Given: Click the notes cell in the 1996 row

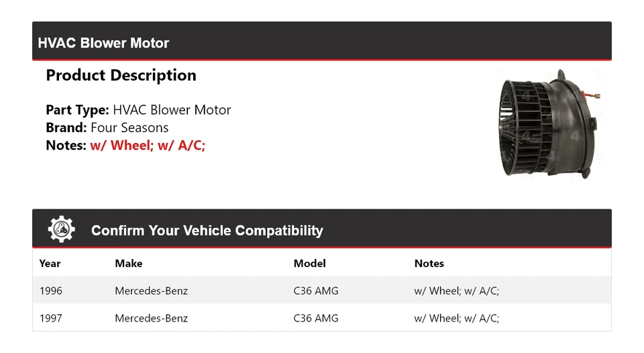Looking at the screenshot, I should pos(457,291).
